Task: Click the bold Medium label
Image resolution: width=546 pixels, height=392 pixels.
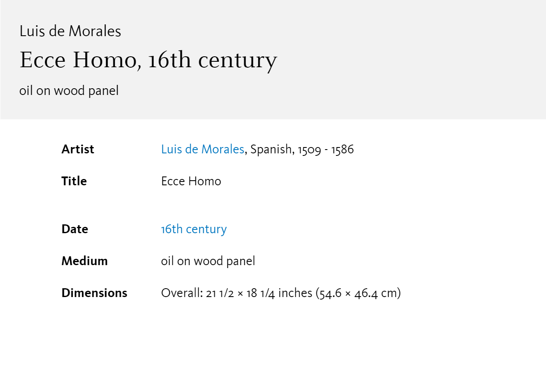Action: coord(85,261)
